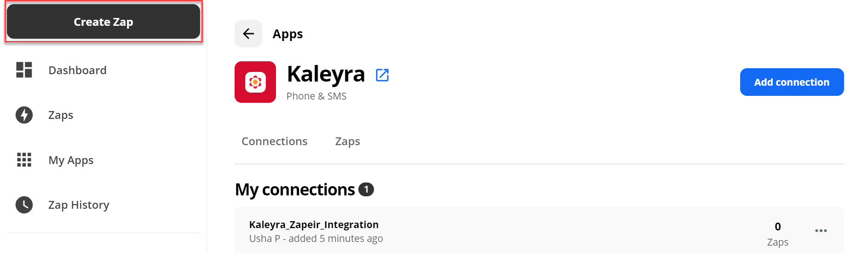
Task: Open Zap History sidebar item
Action: [x=79, y=205]
